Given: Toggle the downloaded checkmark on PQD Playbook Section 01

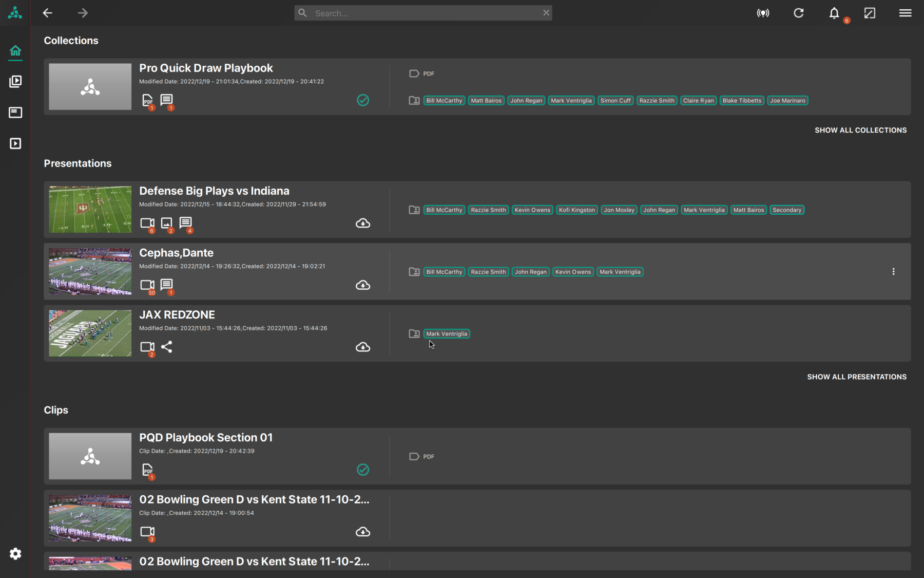Looking at the screenshot, I should tap(363, 470).
